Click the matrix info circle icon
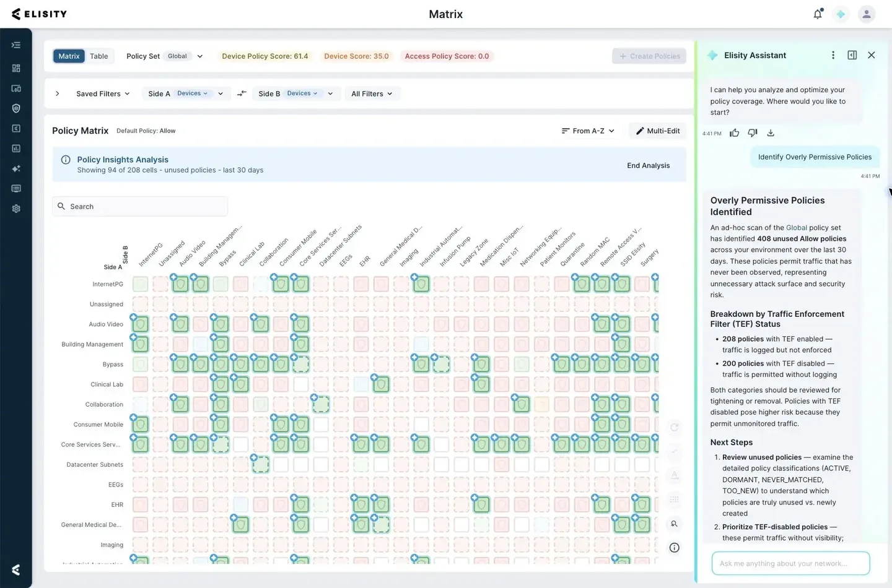The image size is (892, 588). click(675, 548)
